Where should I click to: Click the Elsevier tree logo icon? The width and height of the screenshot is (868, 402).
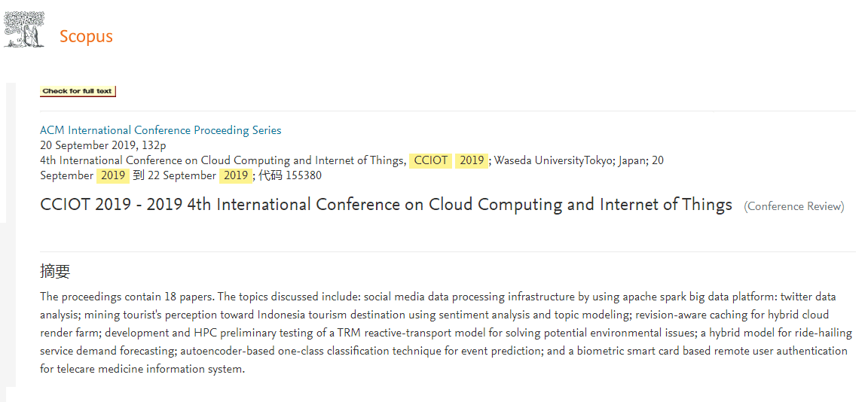pos(24,29)
